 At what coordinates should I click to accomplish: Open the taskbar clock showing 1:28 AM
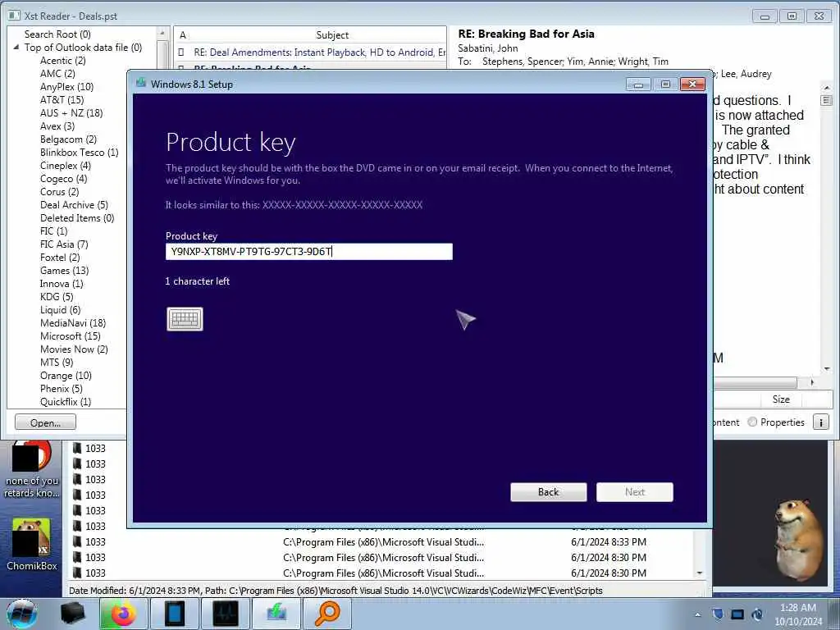pos(797,614)
